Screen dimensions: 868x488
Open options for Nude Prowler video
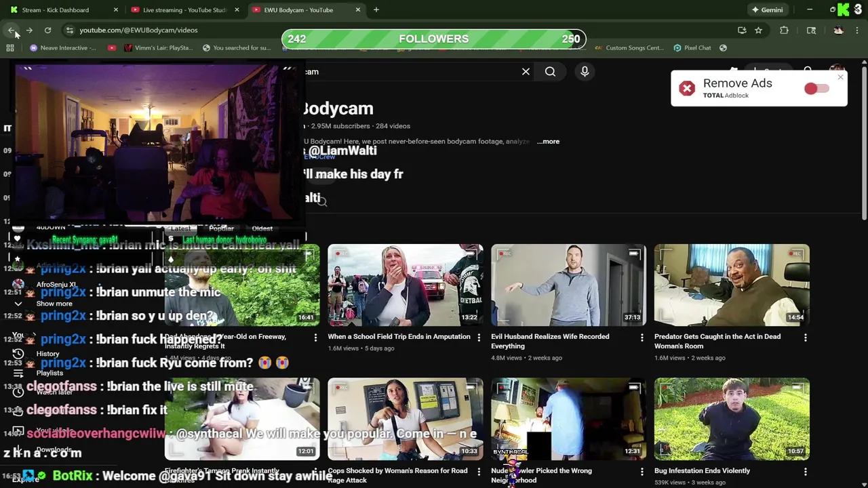[x=642, y=472]
